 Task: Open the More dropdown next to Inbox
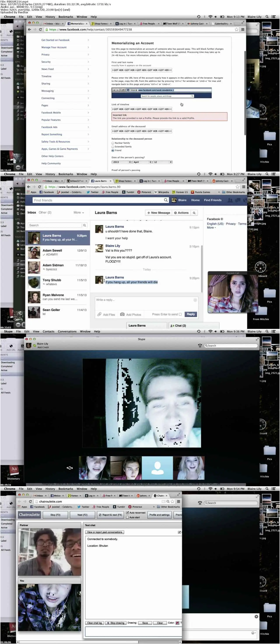79,212
